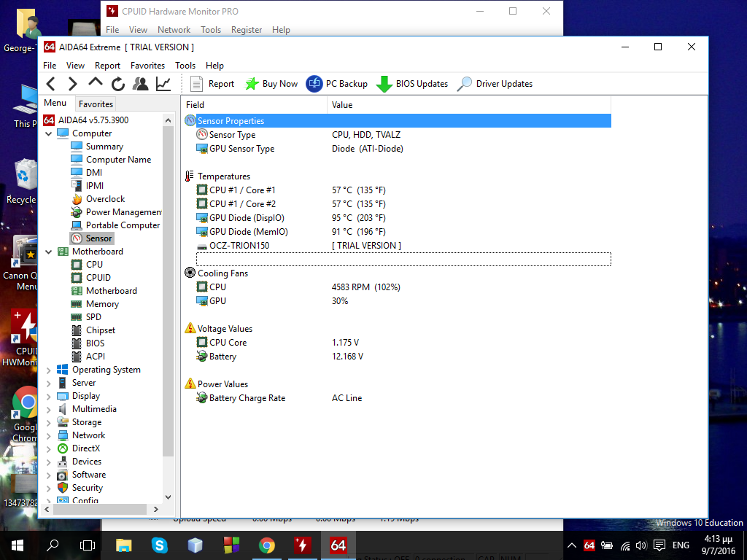This screenshot has height=560, width=747.
Task: Open Driver Updates from the toolbar
Action: [495, 84]
